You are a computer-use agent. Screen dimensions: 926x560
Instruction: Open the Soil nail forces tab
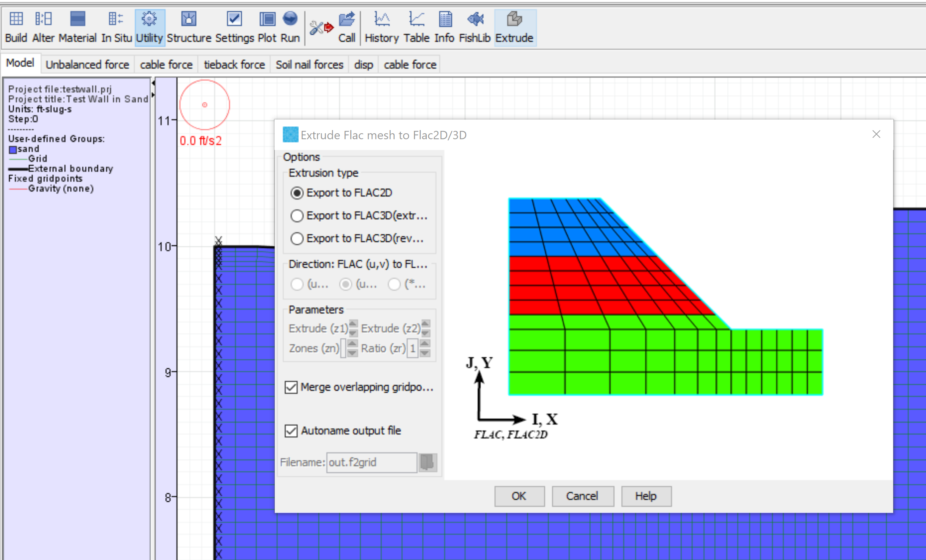point(309,65)
